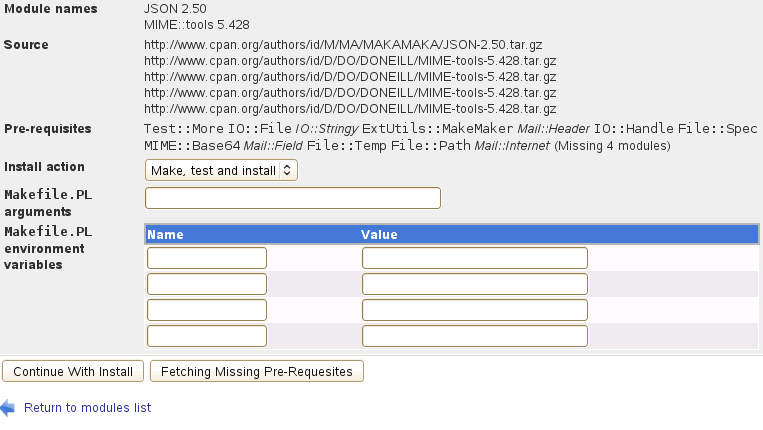Click Fetching Missing Pre-Requesites button
Viewport: 763px width, 430px height.
click(x=256, y=372)
